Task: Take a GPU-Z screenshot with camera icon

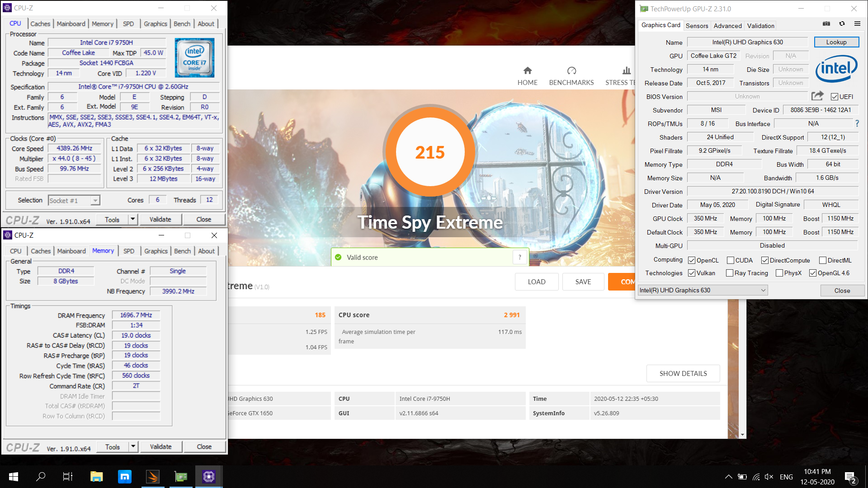Action: click(x=826, y=23)
